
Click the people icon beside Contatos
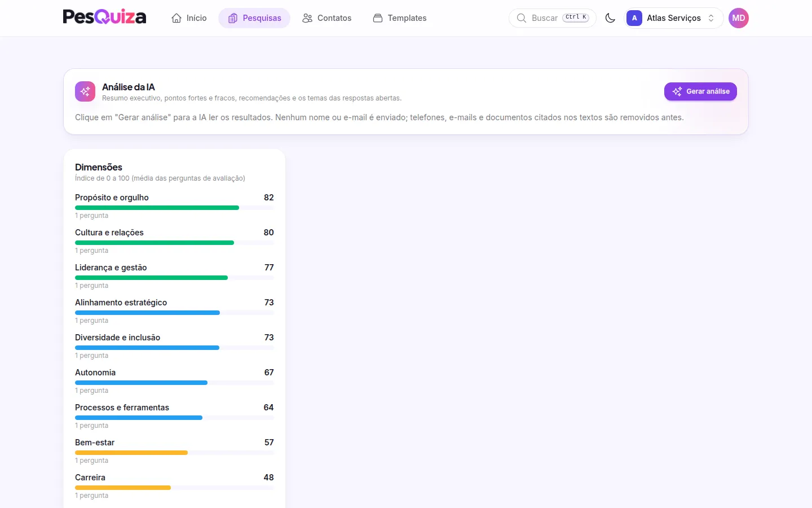pyautogui.click(x=307, y=18)
